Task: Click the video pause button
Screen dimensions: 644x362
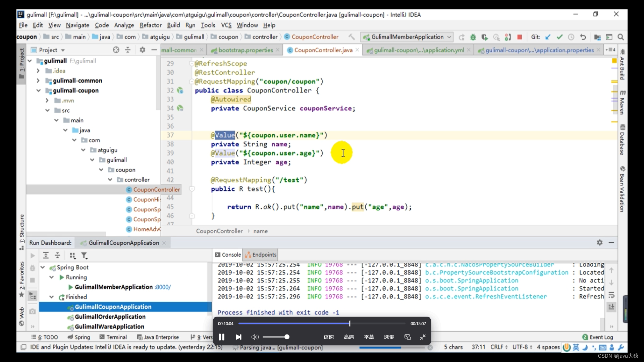Action: (221, 337)
